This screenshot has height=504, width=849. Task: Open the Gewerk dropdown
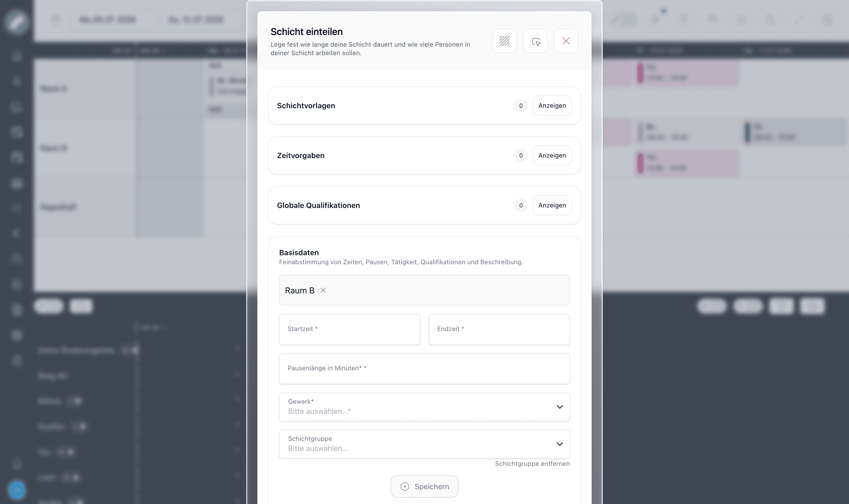coord(424,407)
